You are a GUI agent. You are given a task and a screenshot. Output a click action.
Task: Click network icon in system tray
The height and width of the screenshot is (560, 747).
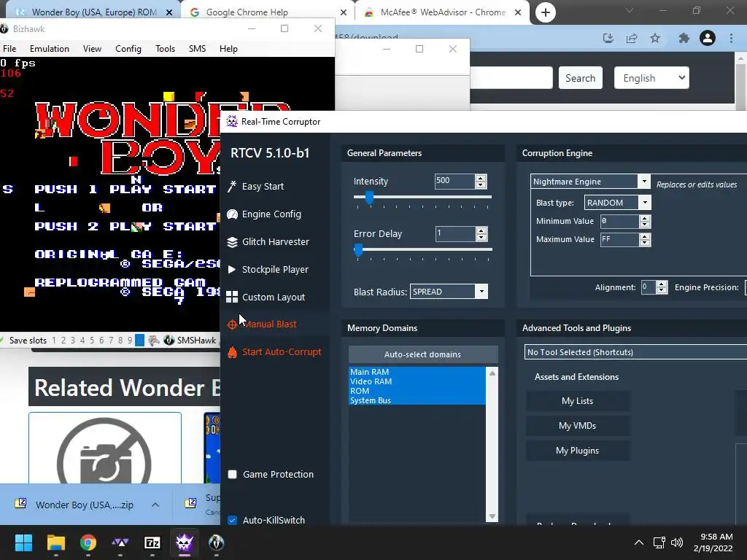click(659, 542)
